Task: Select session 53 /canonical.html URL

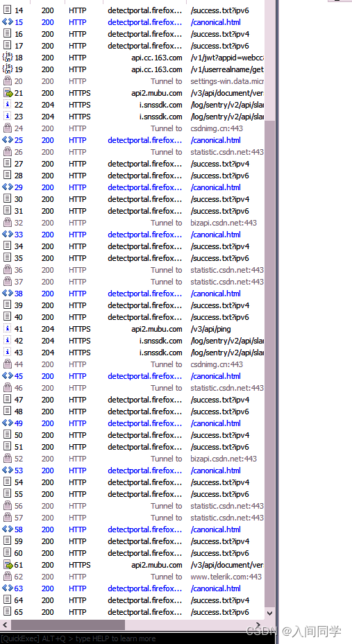Action: [x=216, y=471]
